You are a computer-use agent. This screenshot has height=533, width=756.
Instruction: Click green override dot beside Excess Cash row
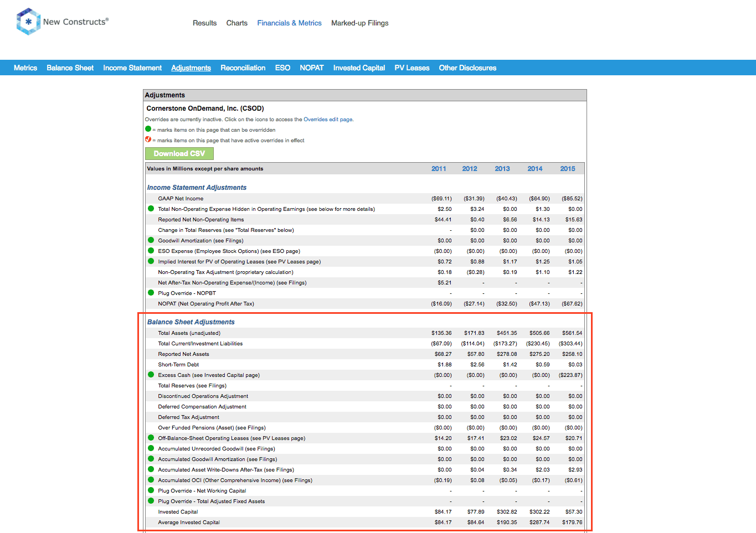click(151, 375)
